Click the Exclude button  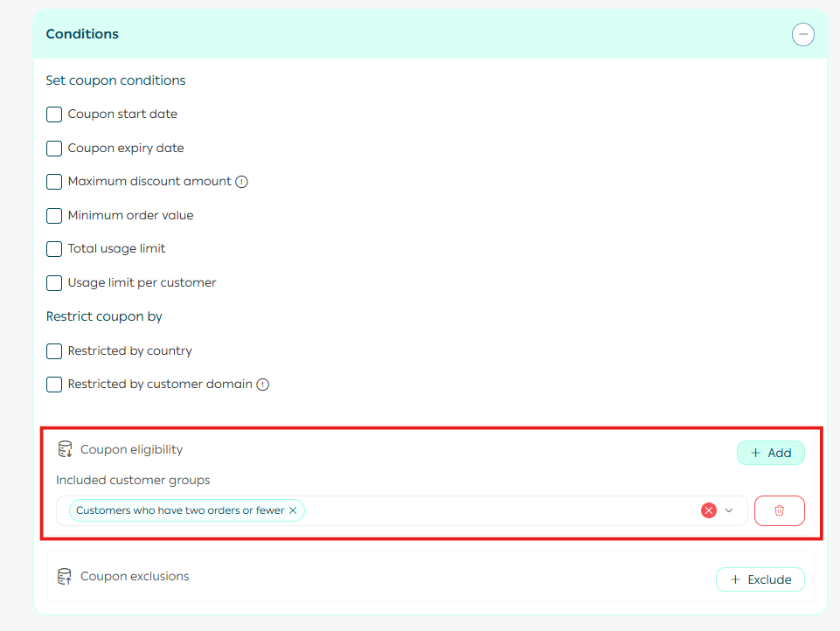pyautogui.click(x=760, y=579)
